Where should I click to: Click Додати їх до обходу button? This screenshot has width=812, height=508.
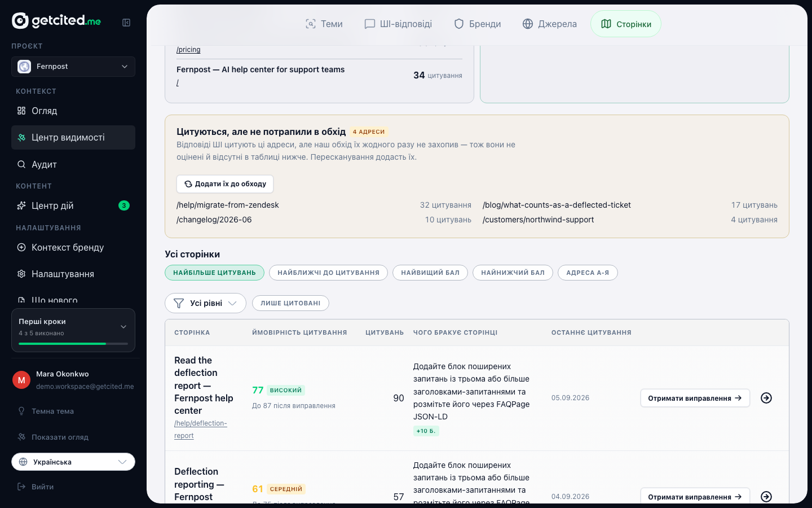tap(225, 184)
